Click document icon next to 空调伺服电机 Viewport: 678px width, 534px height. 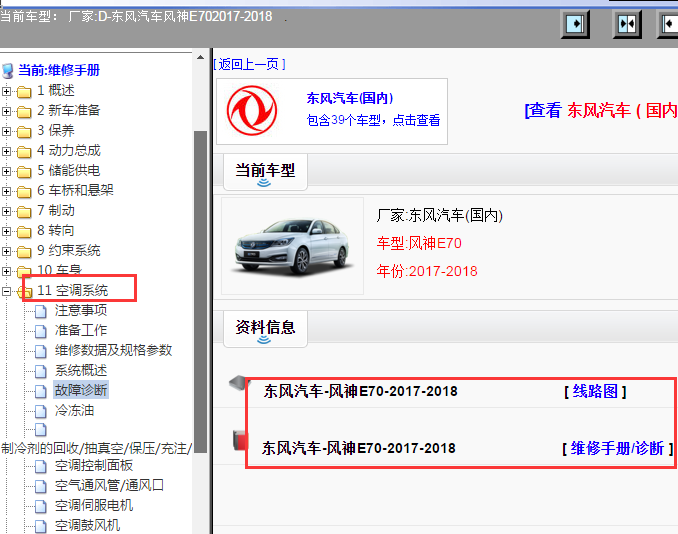41,506
